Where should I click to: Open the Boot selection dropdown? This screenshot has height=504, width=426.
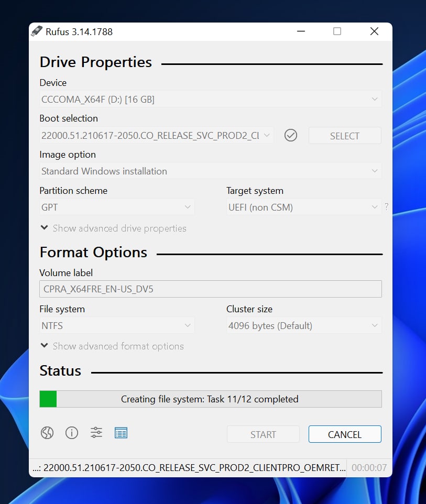tap(156, 135)
